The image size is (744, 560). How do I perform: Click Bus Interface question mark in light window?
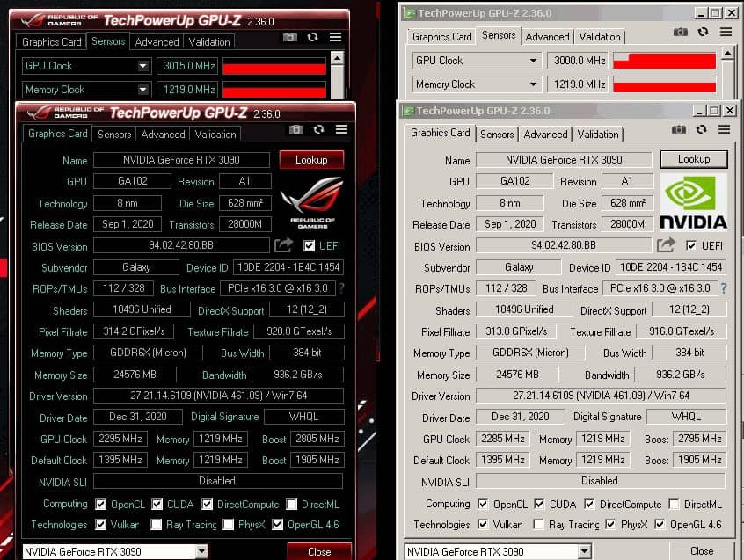pyautogui.click(x=724, y=287)
